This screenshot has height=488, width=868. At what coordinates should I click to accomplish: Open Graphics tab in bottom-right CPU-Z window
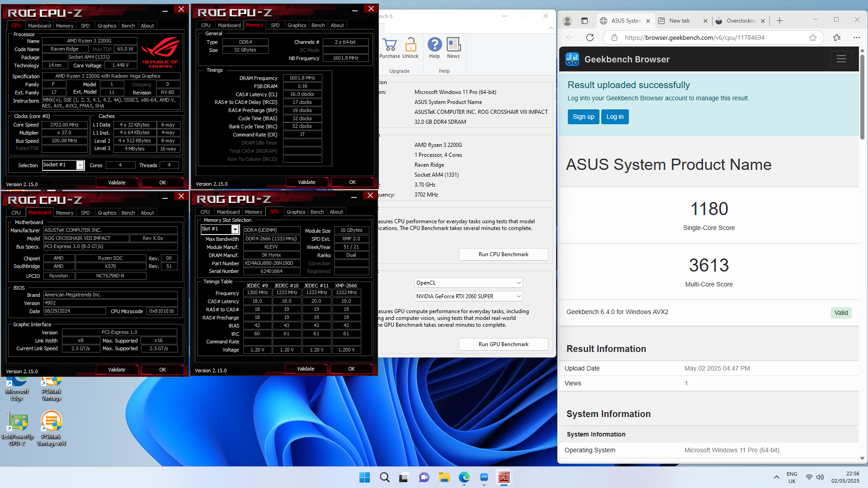pyautogui.click(x=296, y=212)
